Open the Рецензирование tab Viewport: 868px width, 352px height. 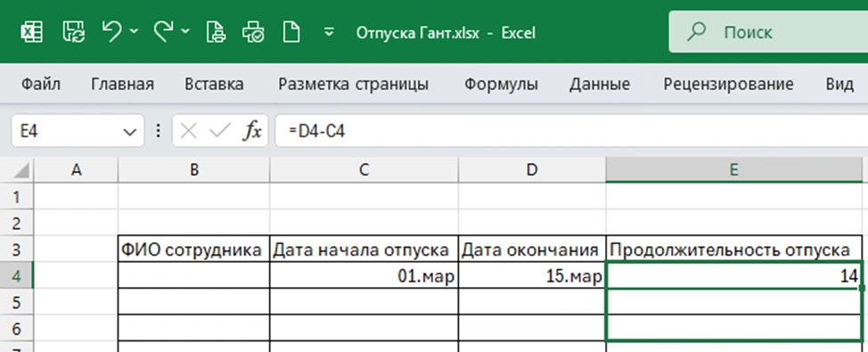point(728,84)
